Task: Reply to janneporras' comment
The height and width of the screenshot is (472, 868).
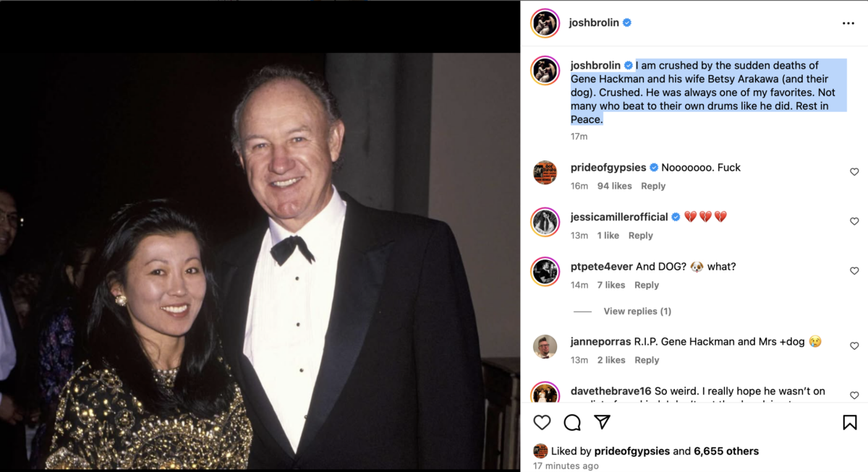Action: pos(647,360)
